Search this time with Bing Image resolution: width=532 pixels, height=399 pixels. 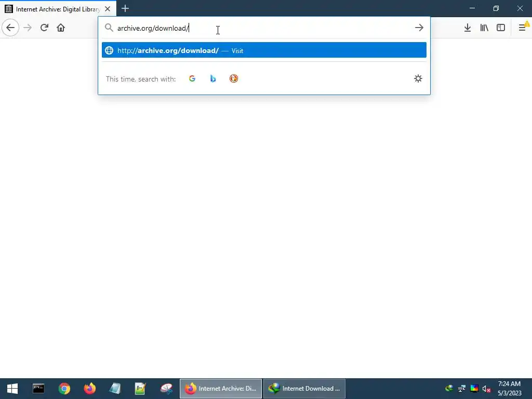tap(212, 79)
